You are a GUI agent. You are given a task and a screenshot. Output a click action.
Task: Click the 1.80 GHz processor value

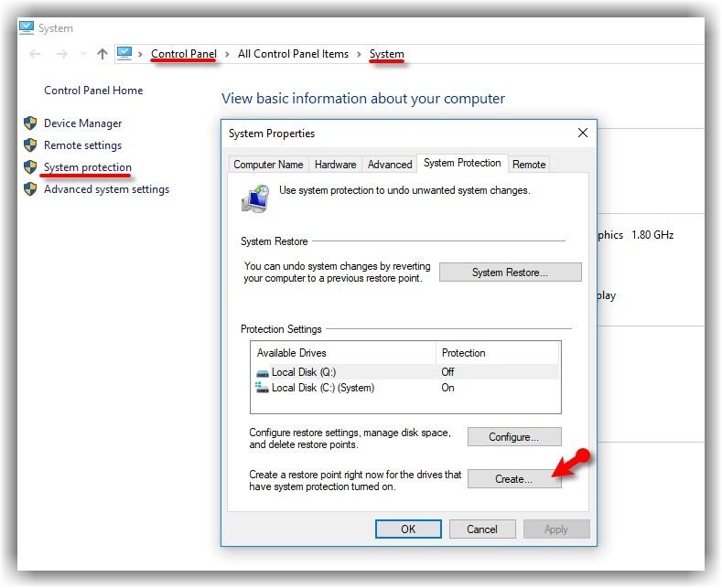point(652,235)
